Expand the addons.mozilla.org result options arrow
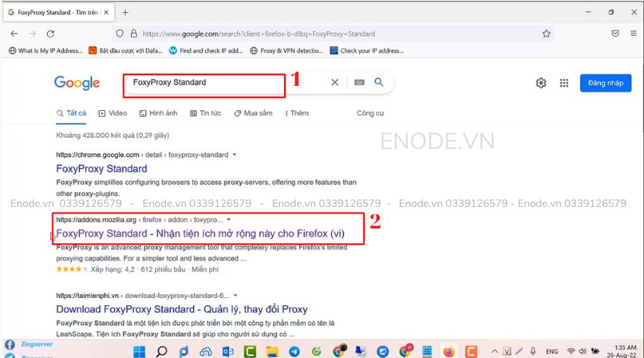The width and height of the screenshot is (644, 358). (x=229, y=220)
